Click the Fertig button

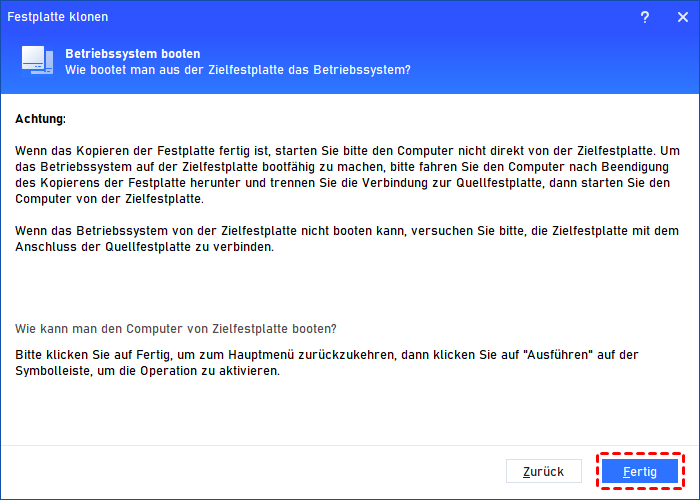click(639, 471)
